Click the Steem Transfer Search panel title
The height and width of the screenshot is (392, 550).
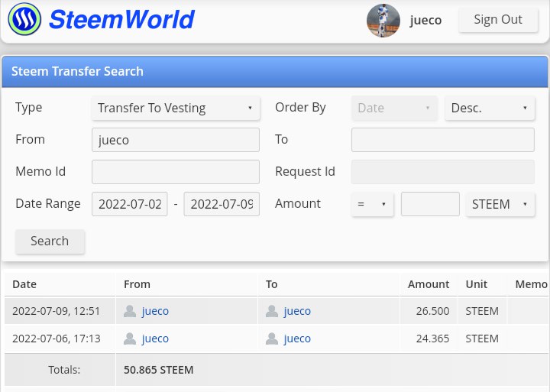click(x=77, y=71)
